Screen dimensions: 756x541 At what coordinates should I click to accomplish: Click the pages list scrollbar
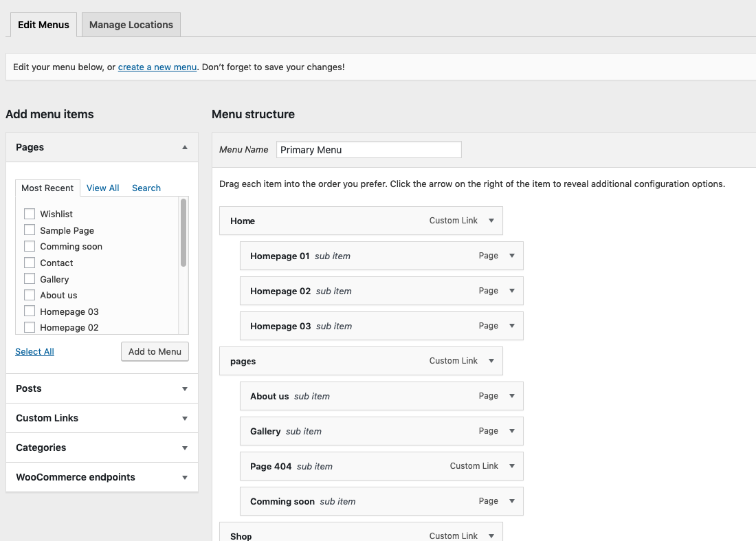click(184, 234)
